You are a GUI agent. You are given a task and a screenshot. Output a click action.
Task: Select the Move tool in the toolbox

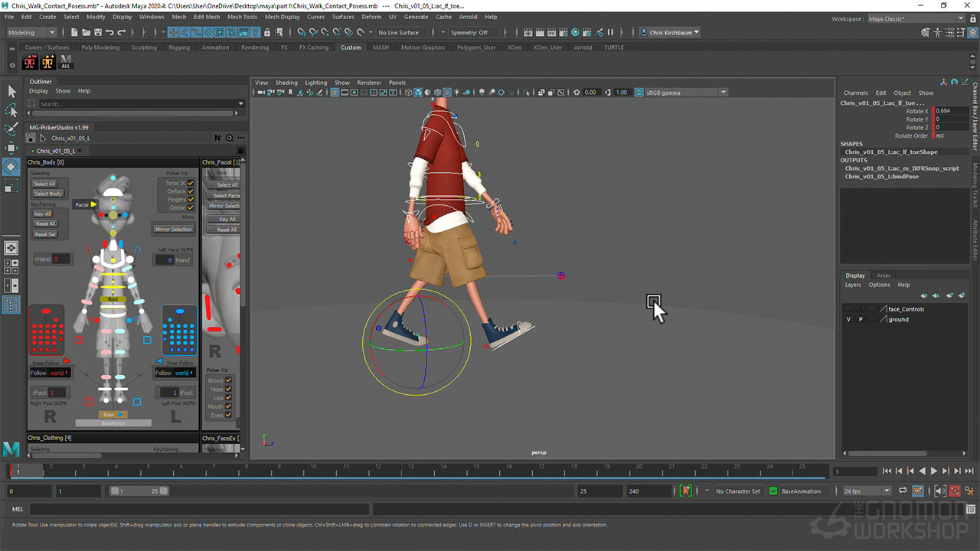pyautogui.click(x=11, y=148)
